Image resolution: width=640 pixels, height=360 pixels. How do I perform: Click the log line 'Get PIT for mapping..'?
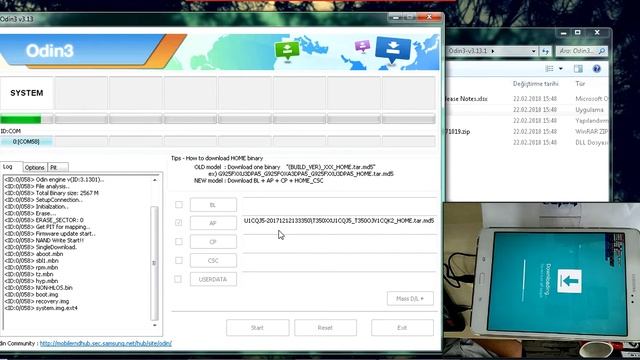(47, 227)
